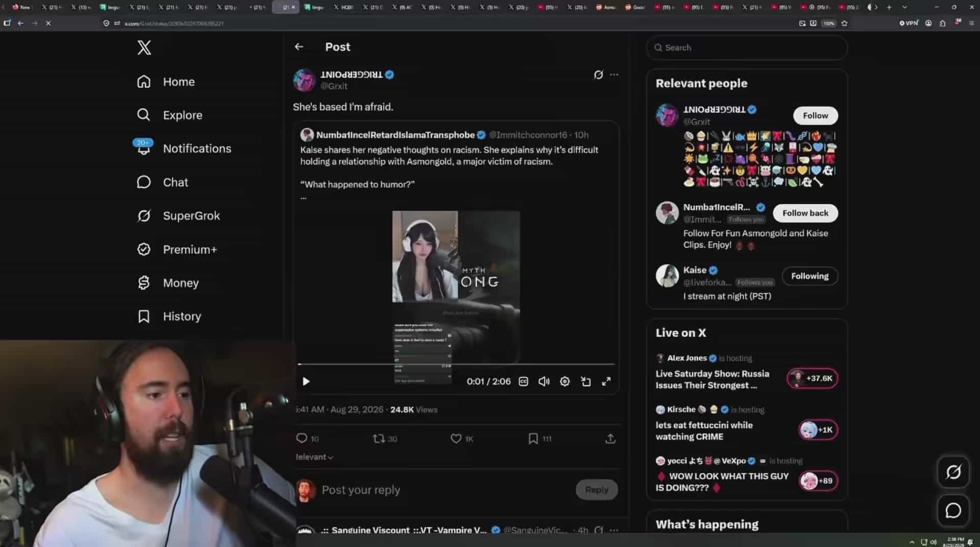Image resolution: width=980 pixels, height=547 pixels.
Task: Click the Grok icon on TRIGGERPOINT's post
Action: click(598, 74)
